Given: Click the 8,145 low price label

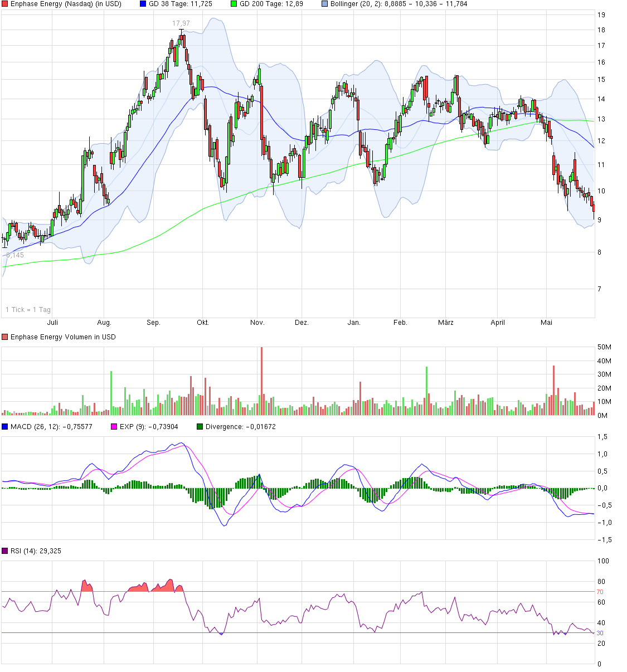Looking at the screenshot, I should (x=14, y=254).
